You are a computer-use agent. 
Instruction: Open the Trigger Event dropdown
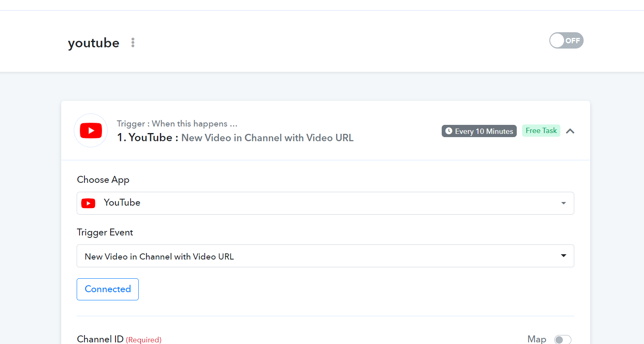[x=325, y=256]
